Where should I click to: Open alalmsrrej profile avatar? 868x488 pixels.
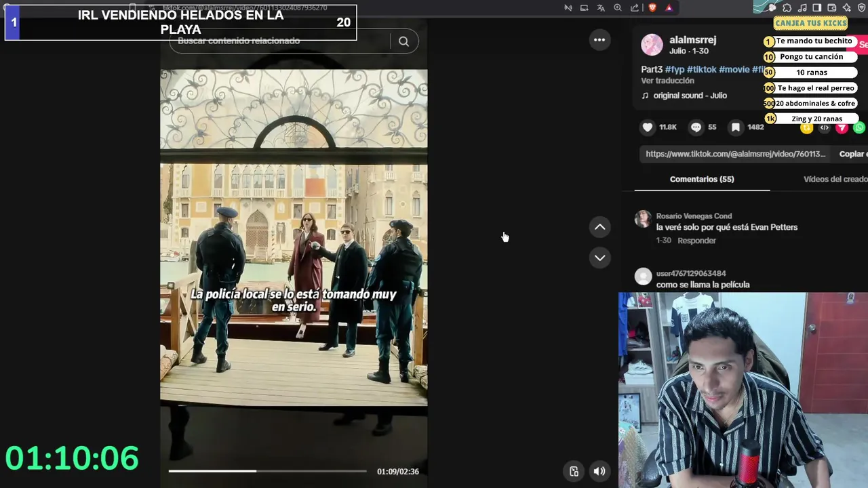point(652,45)
